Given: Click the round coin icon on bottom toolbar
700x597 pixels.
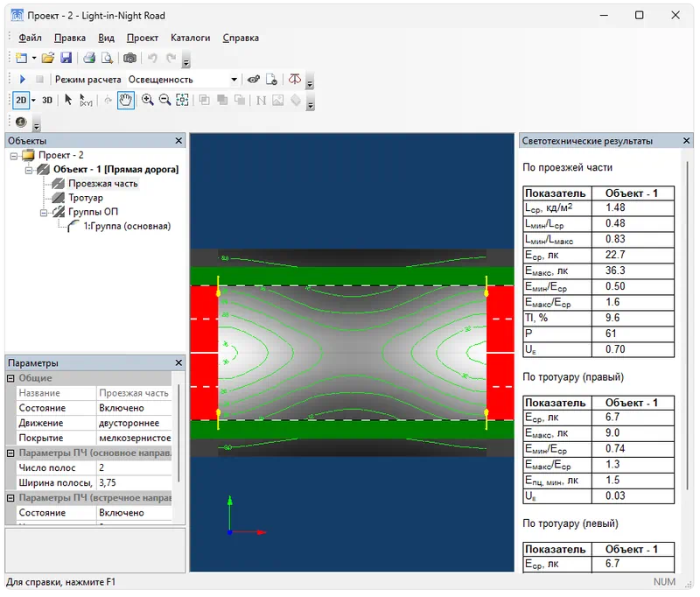Looking at the screenshot, I should [x=21, y=122].
